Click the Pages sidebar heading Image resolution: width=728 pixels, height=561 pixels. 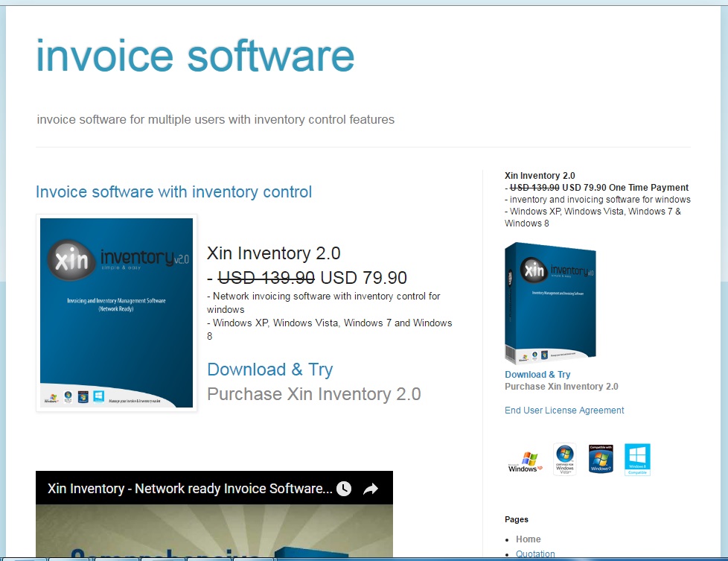click(x=517, y=519)
